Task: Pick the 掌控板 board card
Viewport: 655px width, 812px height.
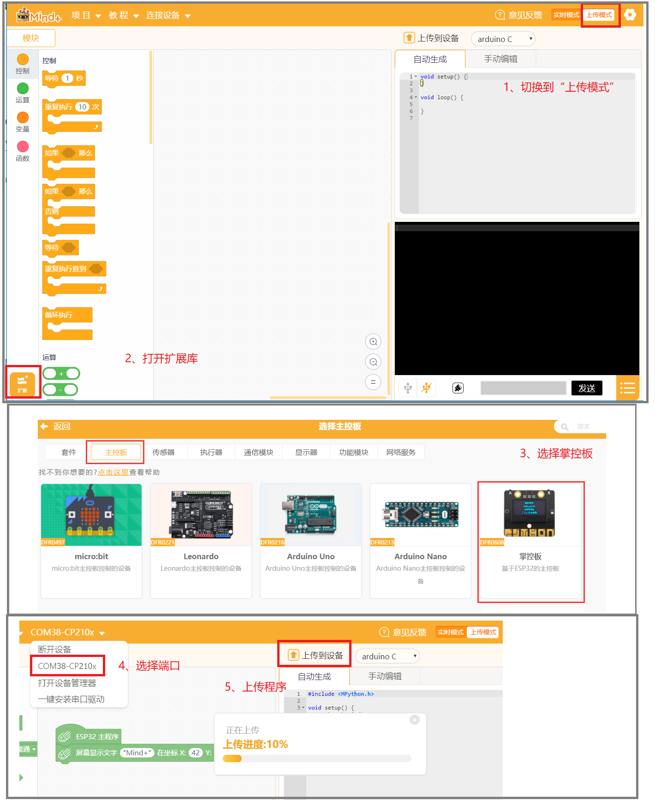Action: coord(530,541)
